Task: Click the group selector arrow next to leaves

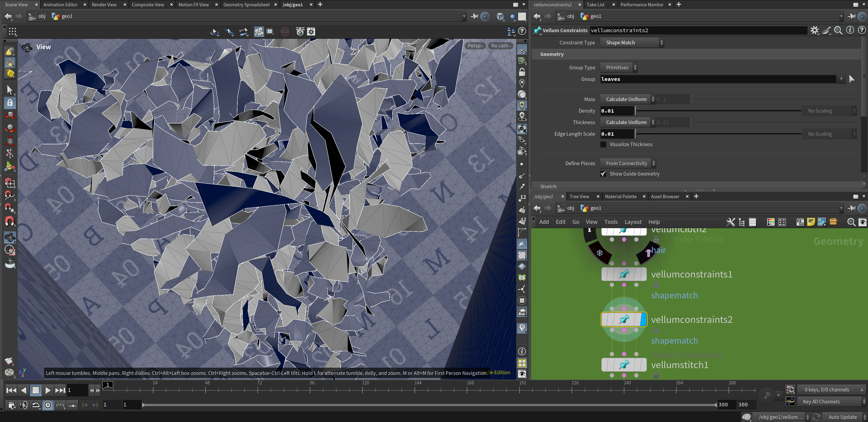Action: 851,79
